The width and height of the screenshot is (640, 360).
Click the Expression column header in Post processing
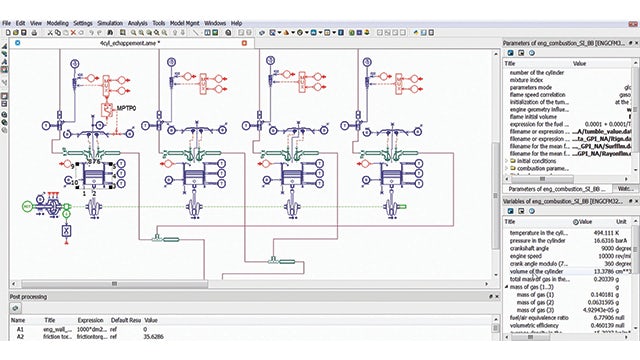90,320
